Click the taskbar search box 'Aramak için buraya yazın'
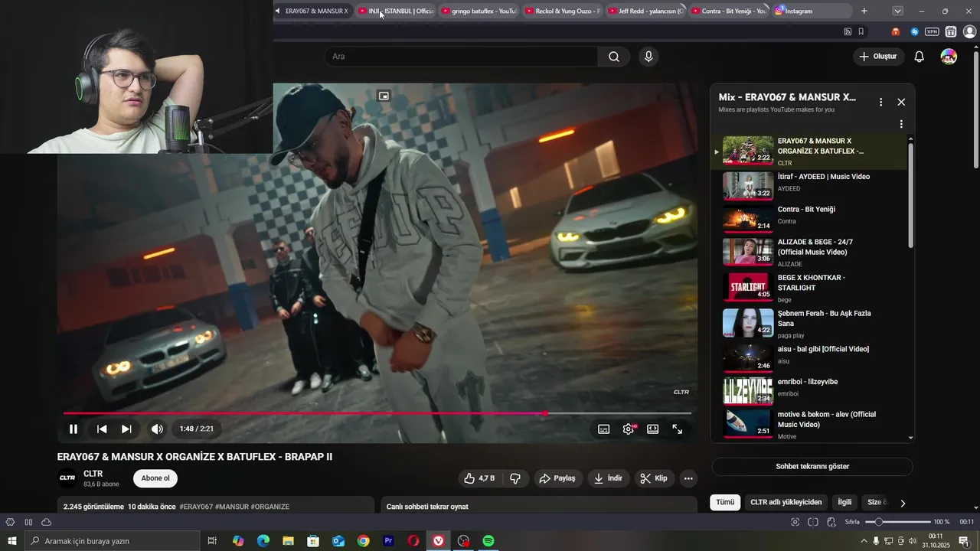Image resolution: width=980 pixels, height=551 pixels. click(113, 541)
